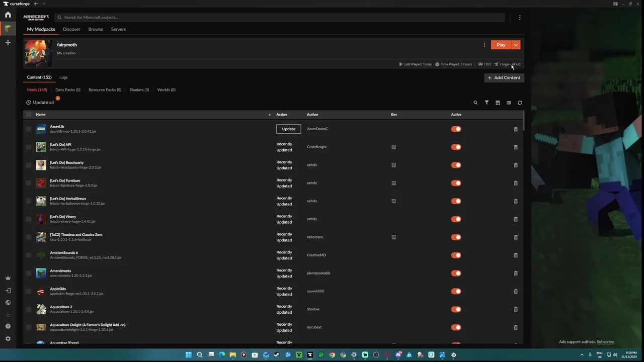Image resolution: width=644 pixels, height=362 pixels.
Task: Check the [Let's Do] Furniture row checkbox
Action: (29, 183)
